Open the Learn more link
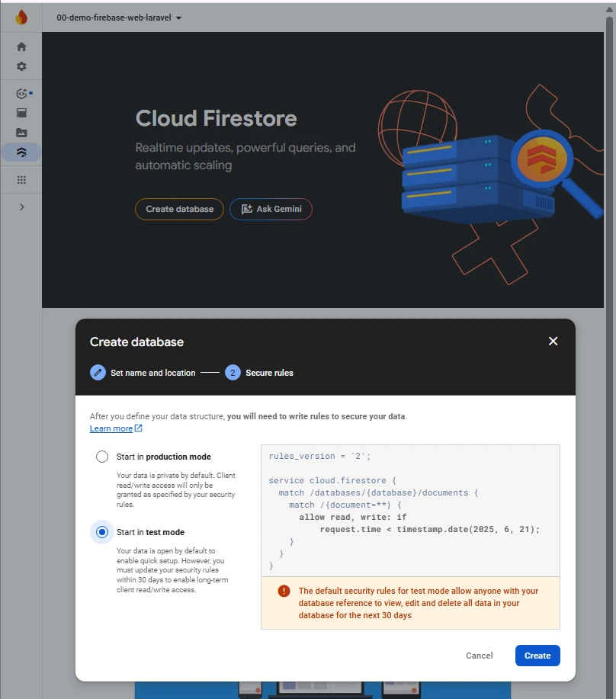 pos(111,428)
